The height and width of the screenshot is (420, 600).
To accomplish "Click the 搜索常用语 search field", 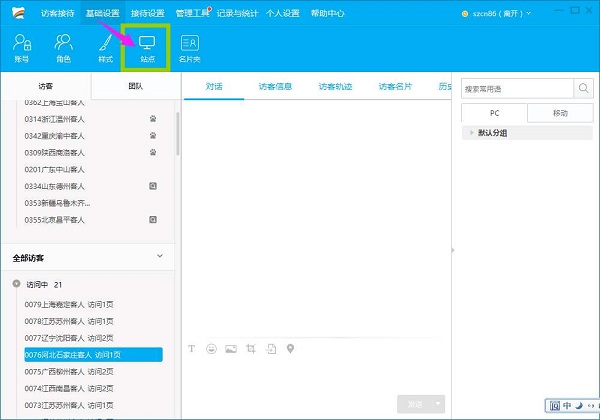I will (517, 89).
